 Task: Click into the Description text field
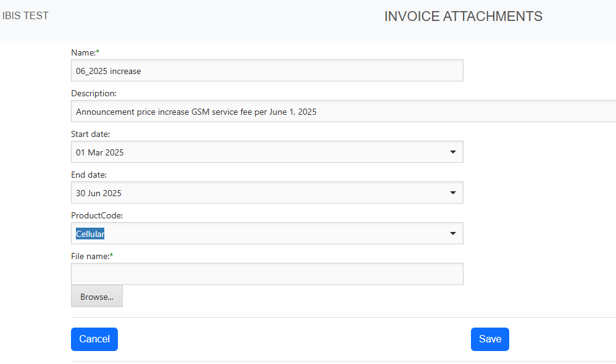[x=343, y=112]
